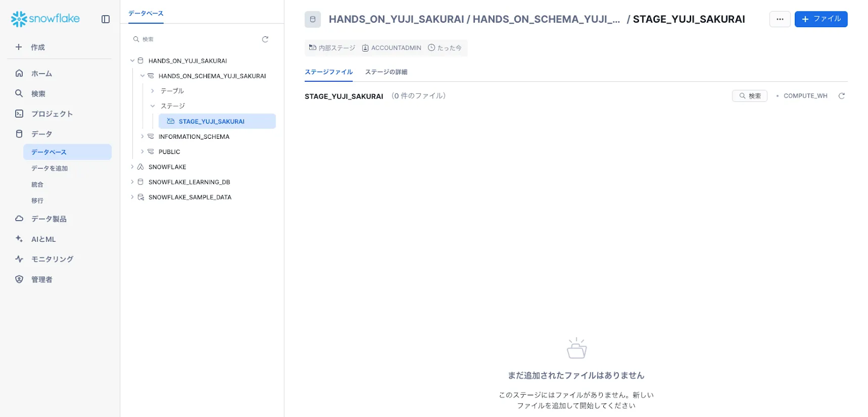Collapse the HANDS_ON_SCHEMA_YUJI_SAKURAI schema node
868x417 pixels.
coord(142,76)
